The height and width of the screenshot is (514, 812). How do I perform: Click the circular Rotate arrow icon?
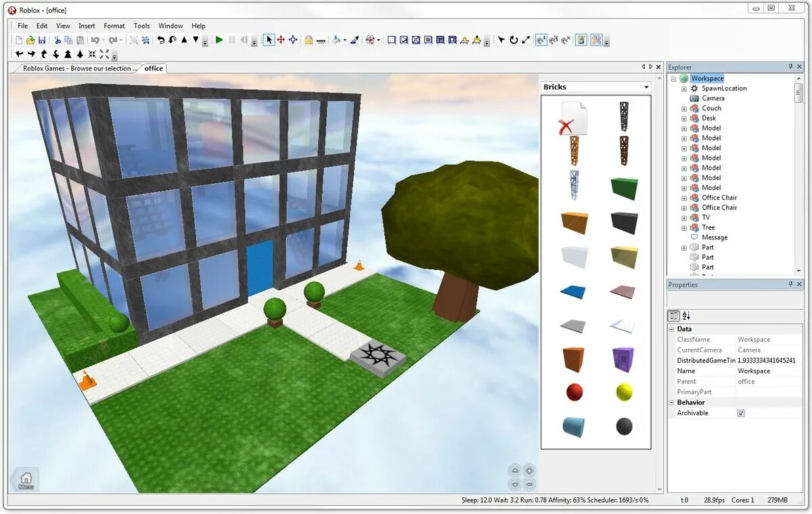[514, 40]
